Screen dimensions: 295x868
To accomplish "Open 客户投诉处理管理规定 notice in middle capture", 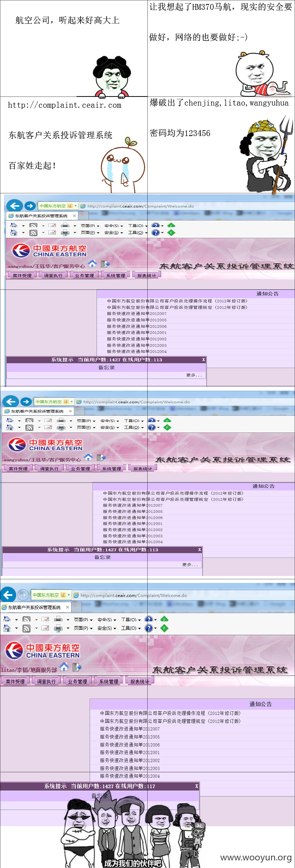I will point(173,499).
